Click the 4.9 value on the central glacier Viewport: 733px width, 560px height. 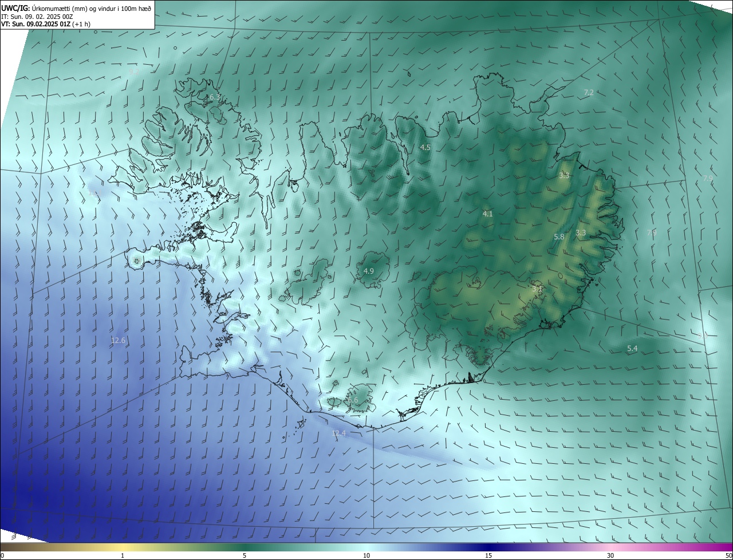[369, 271]
